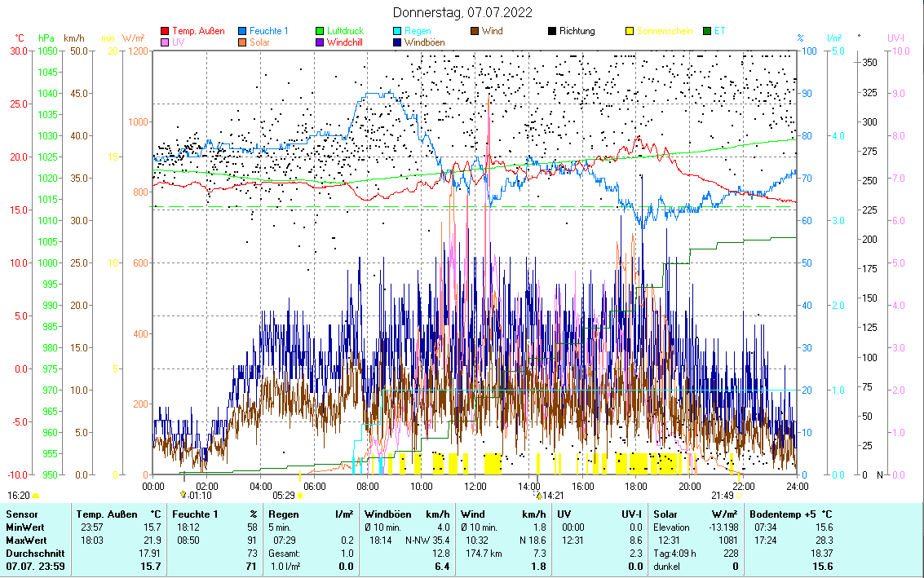Click the cyan l/m² axis unit label
This screenshot has height=578, width=924.
click(833, 38)
